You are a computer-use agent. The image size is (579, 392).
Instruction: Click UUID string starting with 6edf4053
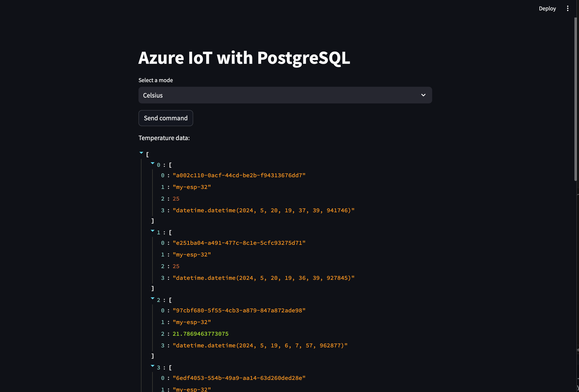tap(239, 378)
